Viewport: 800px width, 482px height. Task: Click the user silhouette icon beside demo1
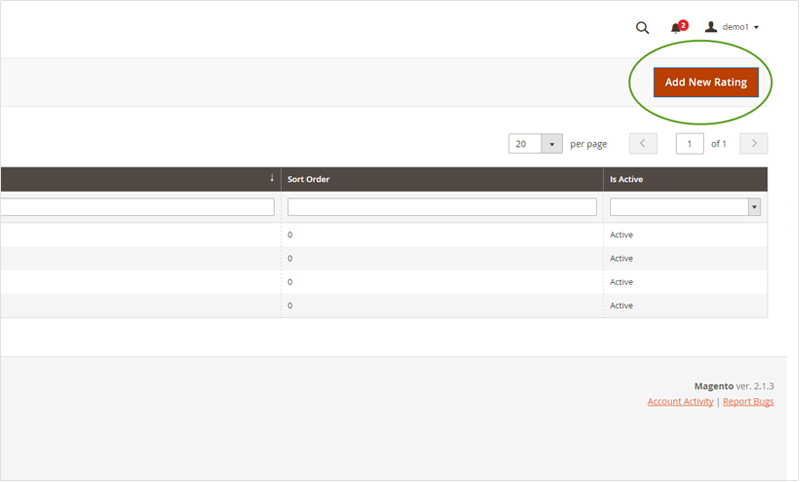tap(711, 27)
